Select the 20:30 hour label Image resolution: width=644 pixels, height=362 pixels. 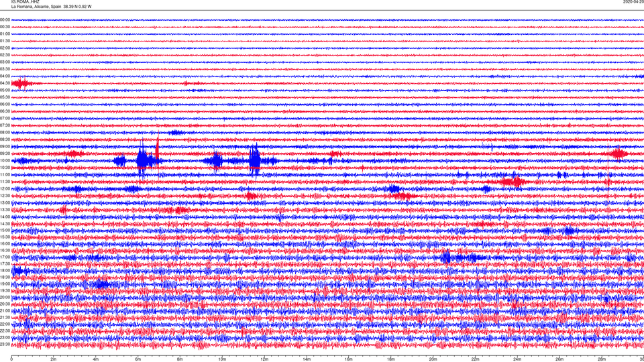click(x=5, y=304)
